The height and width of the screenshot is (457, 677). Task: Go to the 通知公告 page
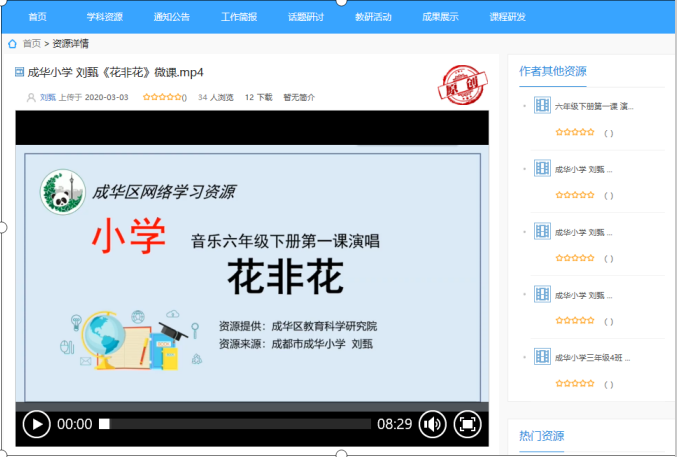click(x=172, y=17)
